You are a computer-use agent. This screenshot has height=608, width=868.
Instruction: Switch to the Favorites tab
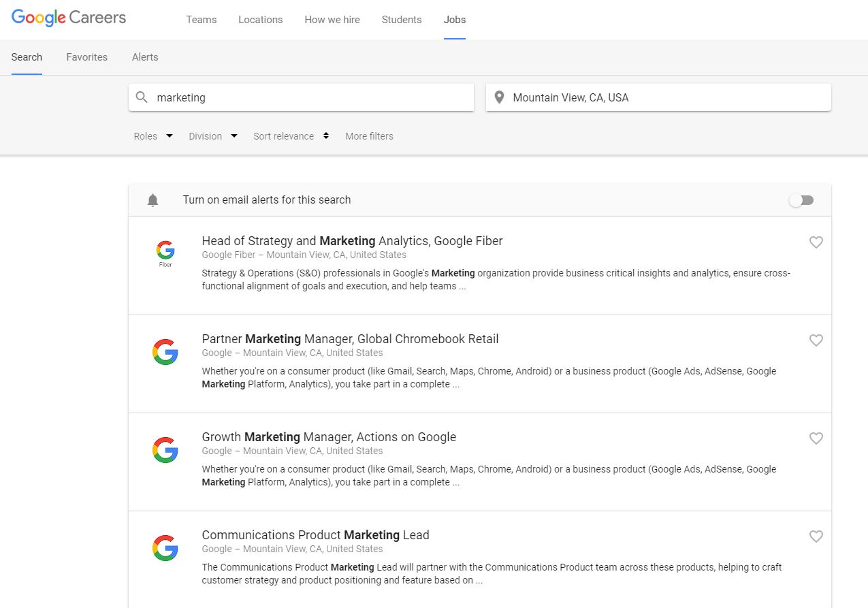click(x=87, y=57)
